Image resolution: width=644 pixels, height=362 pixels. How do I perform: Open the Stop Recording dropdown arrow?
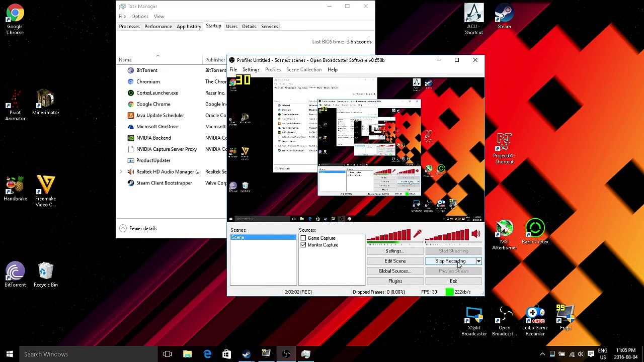click(478, 261)
